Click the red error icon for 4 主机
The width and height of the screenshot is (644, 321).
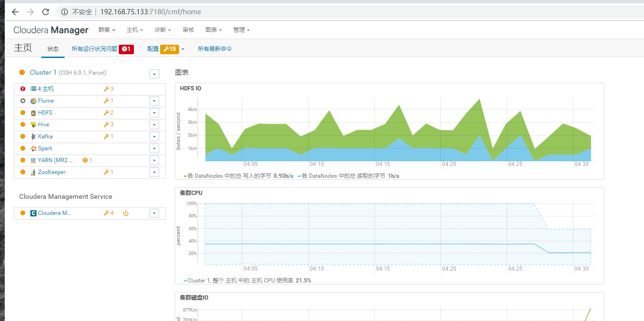tap(23, 89)
